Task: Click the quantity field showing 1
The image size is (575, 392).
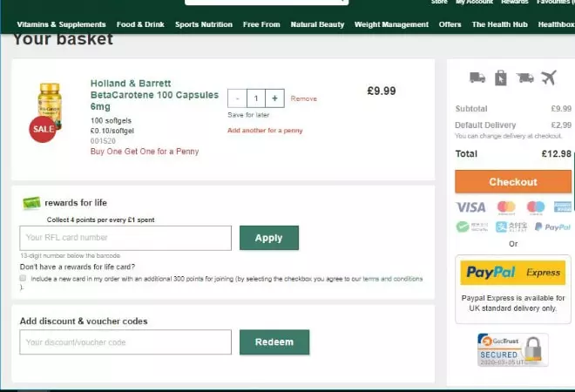Action: pyautogui.click(x=256, y=98)
